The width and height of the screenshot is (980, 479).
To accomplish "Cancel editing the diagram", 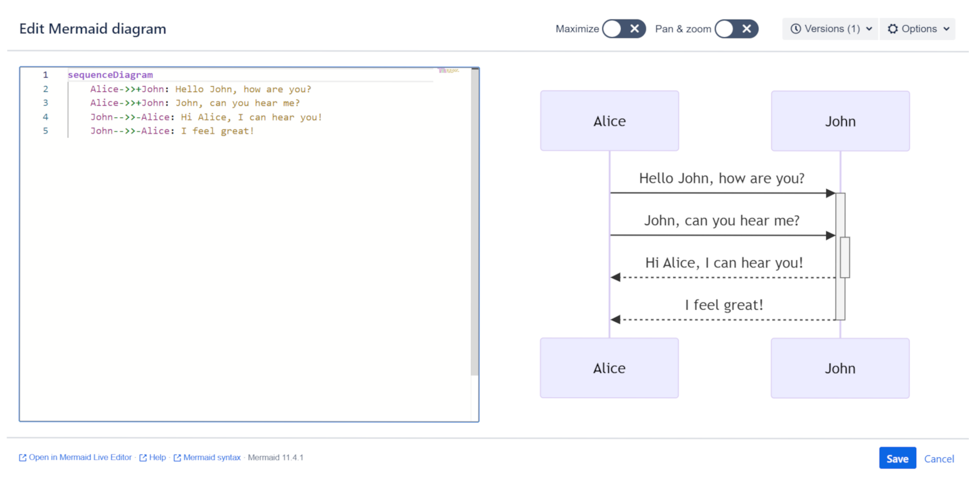I will [938, 459].
